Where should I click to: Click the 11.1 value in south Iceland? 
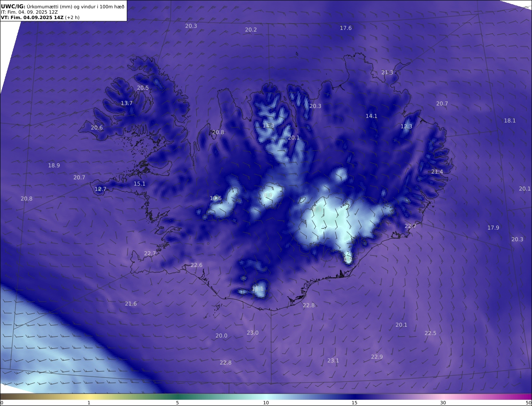[257, 289]
